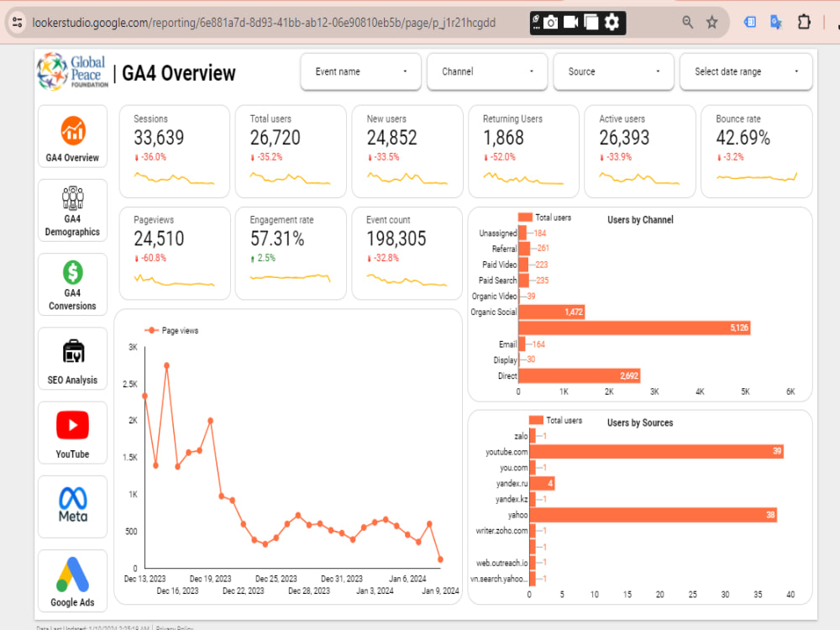
Task: Click the video record icon in the toolbar
Action: point(571,22)
